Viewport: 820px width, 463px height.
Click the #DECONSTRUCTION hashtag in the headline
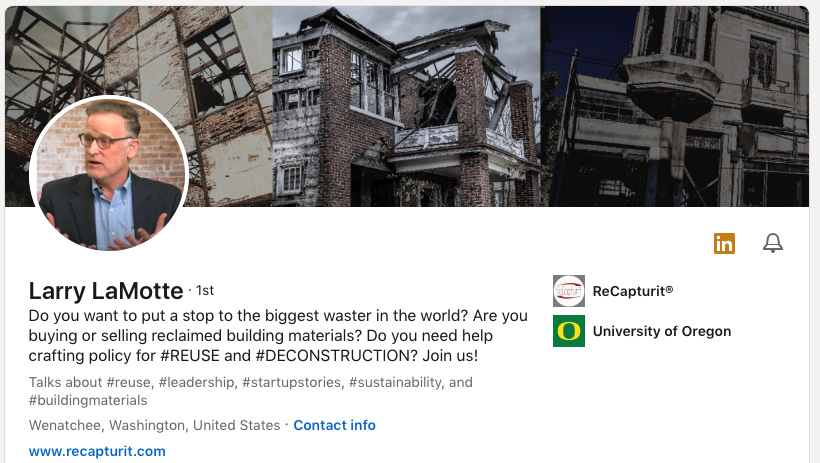[336, 356]
